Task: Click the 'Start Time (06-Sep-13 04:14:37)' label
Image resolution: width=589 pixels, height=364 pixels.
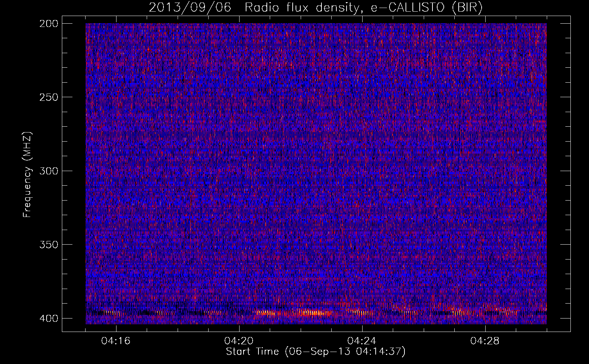Action: pos(316,352)
